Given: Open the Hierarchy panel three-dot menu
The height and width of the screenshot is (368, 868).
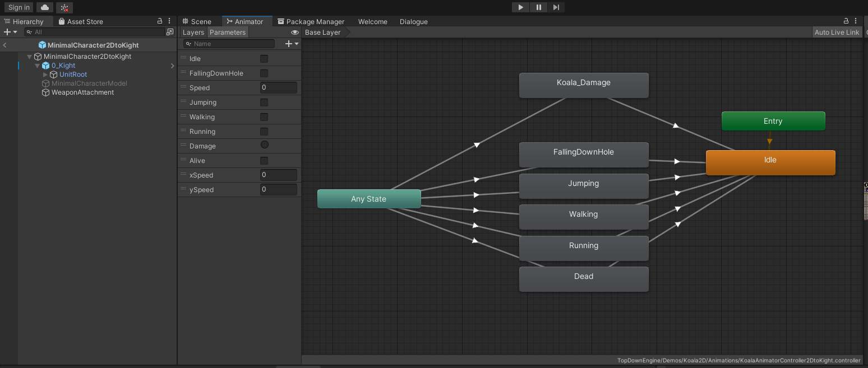Looking at the screenshot, I should coord(170,21).
